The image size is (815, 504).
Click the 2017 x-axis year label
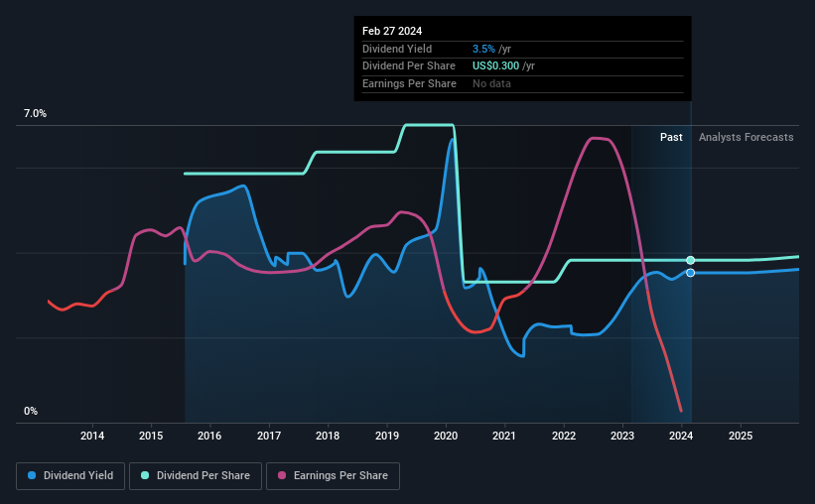[269, 436]
